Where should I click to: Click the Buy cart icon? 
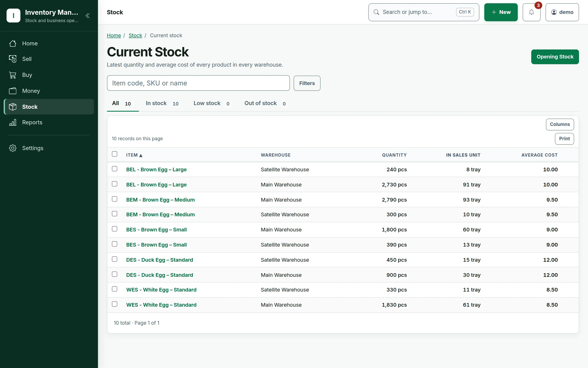13,75
